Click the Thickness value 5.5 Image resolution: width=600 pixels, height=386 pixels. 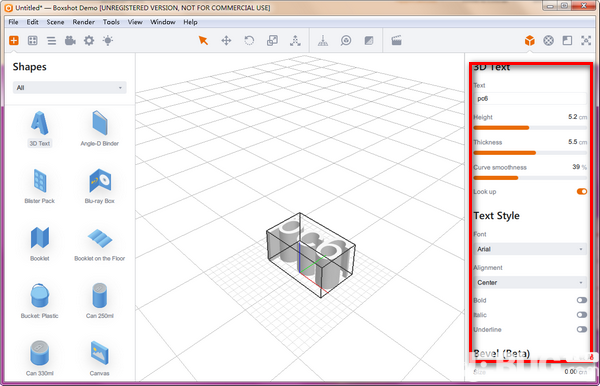click(572, 142)
